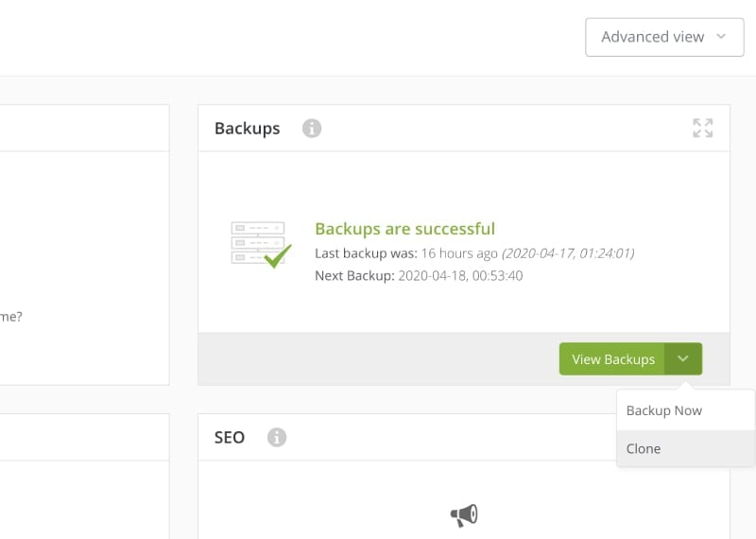Click the 'Last backup was:' label
This screenshot has height=539, width=756.
click(364, 253)
